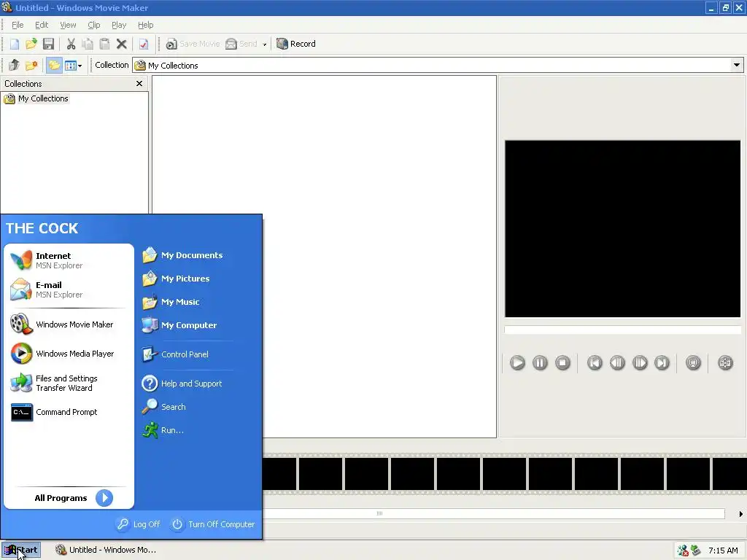Launch Windows Movie Maker from Start menu

tap(69, 324)
